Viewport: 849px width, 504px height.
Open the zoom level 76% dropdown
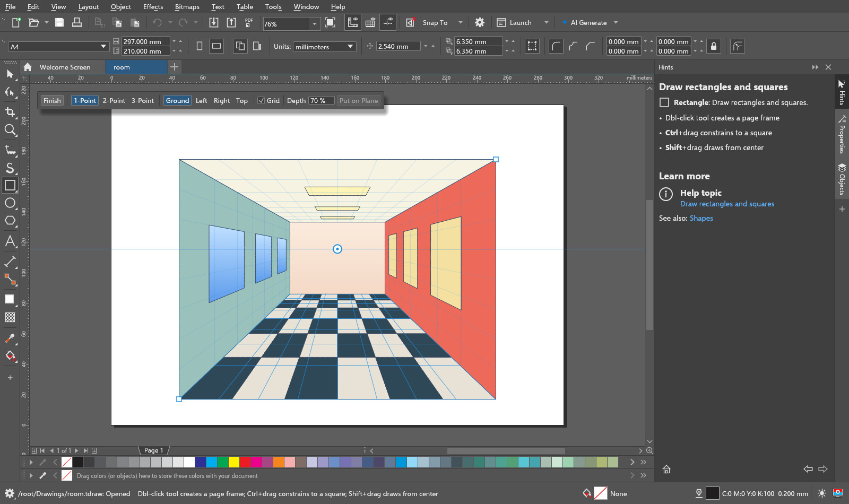coord(315,23)
